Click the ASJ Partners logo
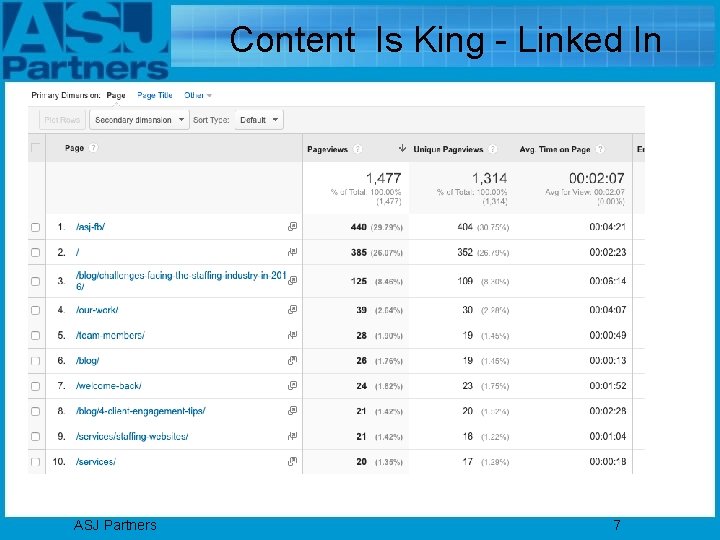 coord(86,41)
